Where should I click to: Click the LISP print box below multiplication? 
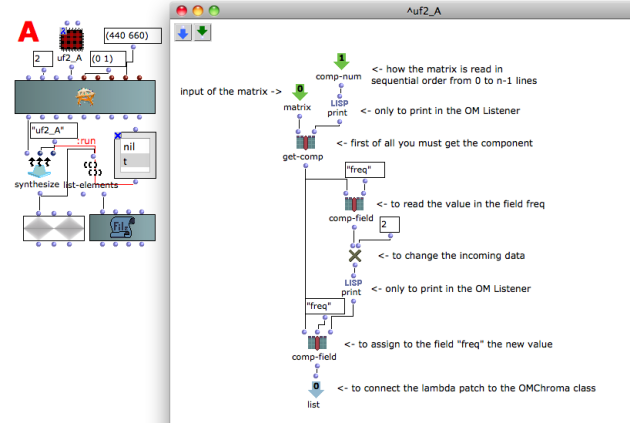pos(352,288)
